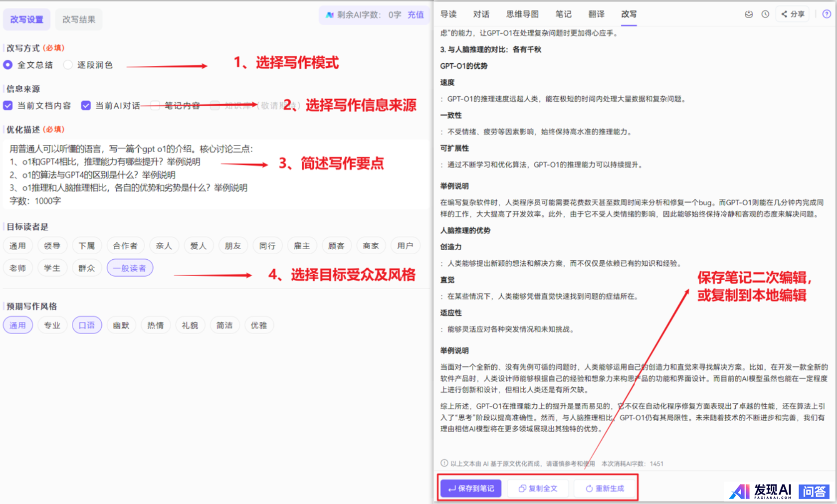
Task: Select the 全文总结 radio option
Action: coord(8,65)
